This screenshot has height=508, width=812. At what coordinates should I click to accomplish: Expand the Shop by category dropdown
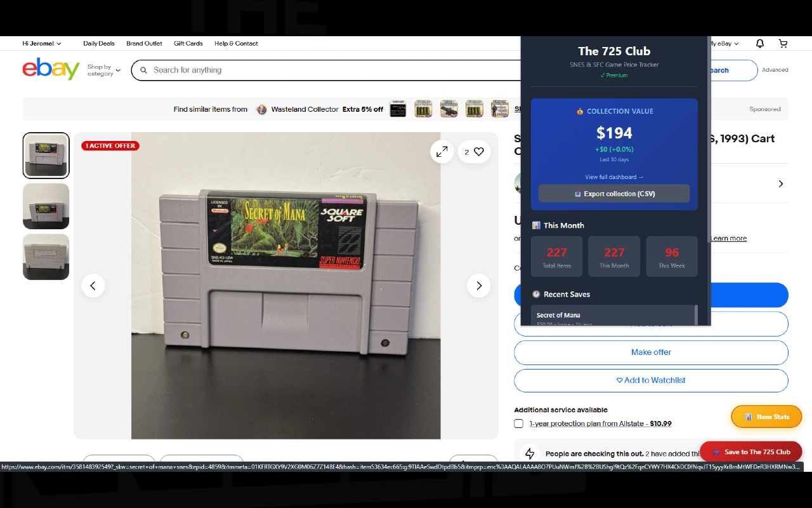point(103,70)
